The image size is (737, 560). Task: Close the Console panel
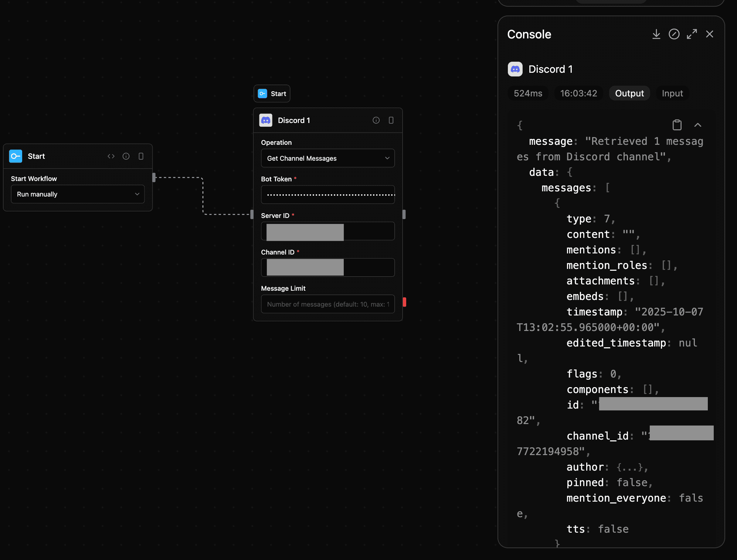710,34
